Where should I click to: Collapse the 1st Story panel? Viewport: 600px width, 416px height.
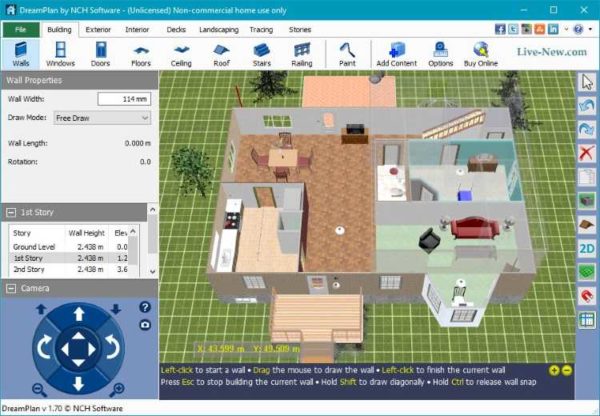(x=11, y=212)
